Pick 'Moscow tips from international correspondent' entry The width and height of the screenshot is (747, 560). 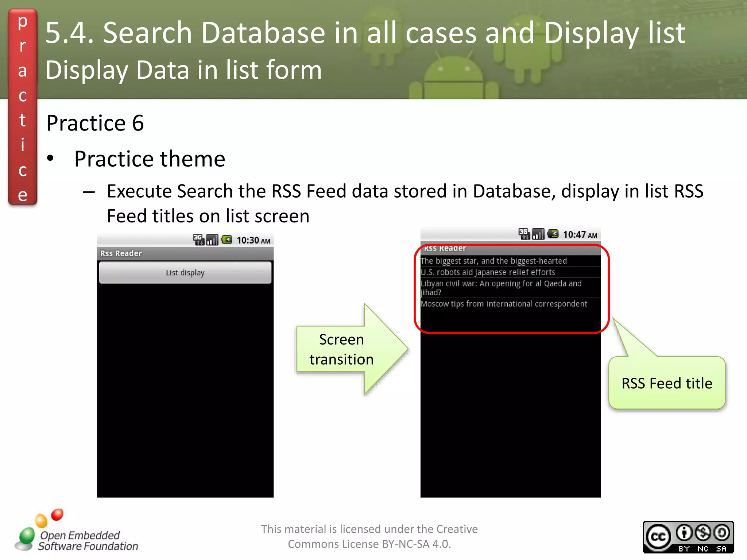coord(510,304)
